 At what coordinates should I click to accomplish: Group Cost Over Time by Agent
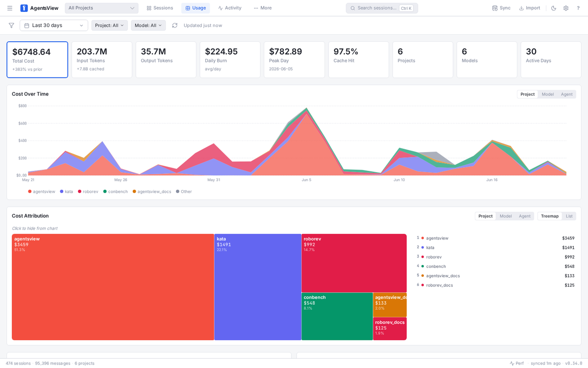coord(566,94)
